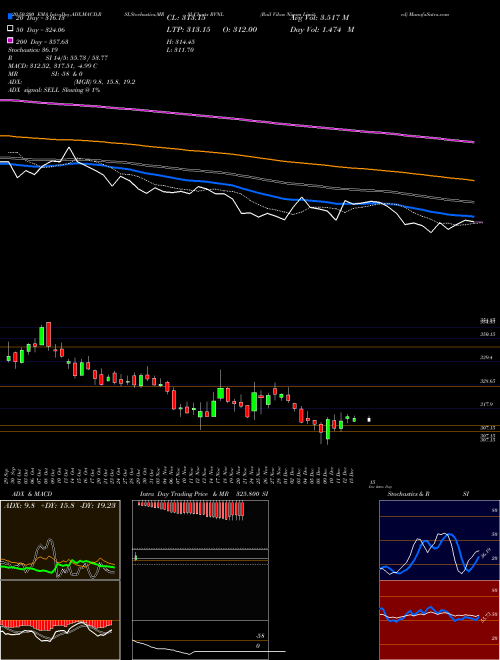
Task: Click the 'O: 312.00' open price value
Action: point(239,29)
